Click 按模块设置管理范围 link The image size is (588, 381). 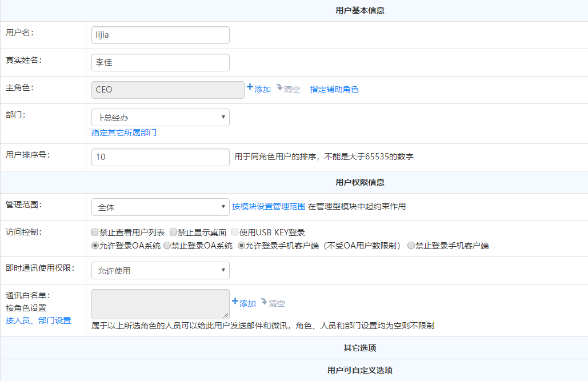[269, 207]
